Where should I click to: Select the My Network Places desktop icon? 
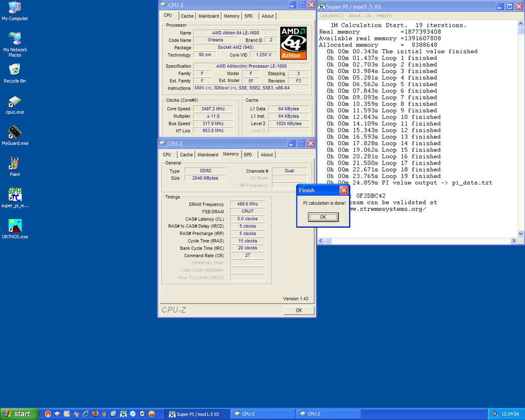tap(15, 44)
